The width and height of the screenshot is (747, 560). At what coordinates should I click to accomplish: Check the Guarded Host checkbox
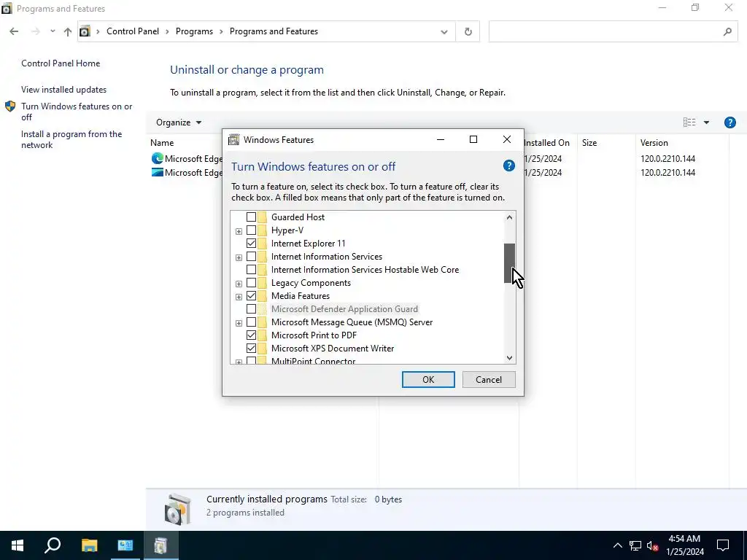[x=251, y=217]
